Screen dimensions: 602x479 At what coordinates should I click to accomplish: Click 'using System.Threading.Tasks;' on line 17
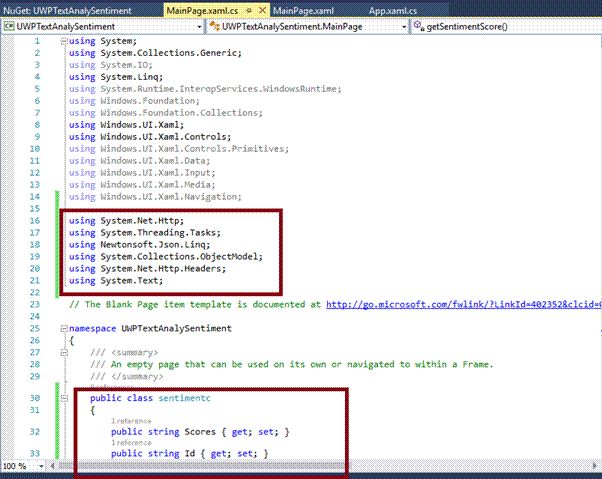tap(145, 233)
